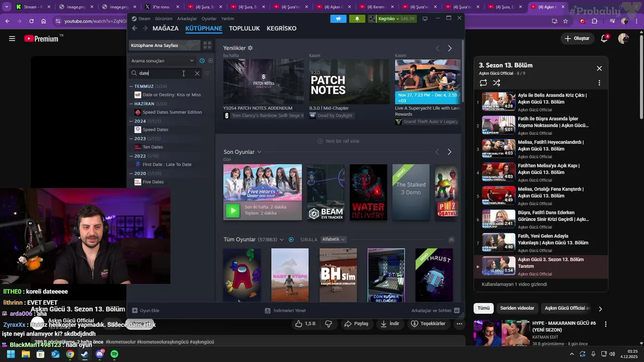Clear the 'date' search text
The width and height of the screenshot is (644, 362).
(x=197, y=73)
